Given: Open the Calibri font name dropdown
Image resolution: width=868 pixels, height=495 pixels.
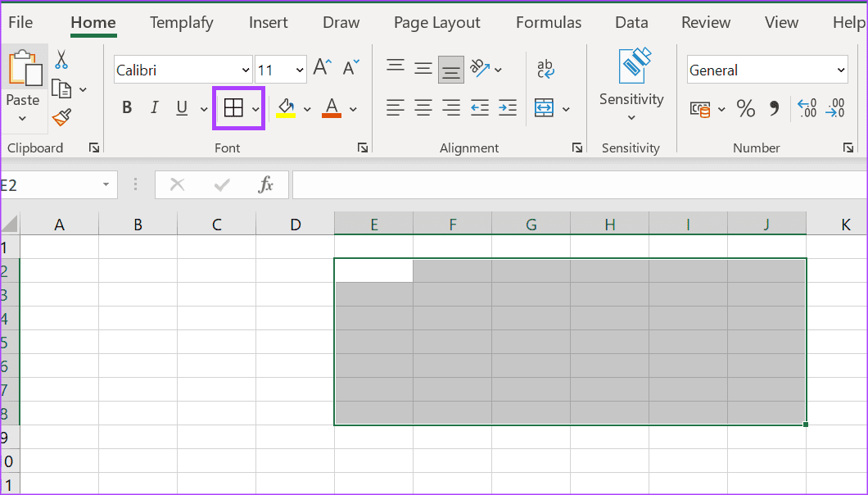Looking at the screenshot, I should pyautogui.click(x=246, y=70).
